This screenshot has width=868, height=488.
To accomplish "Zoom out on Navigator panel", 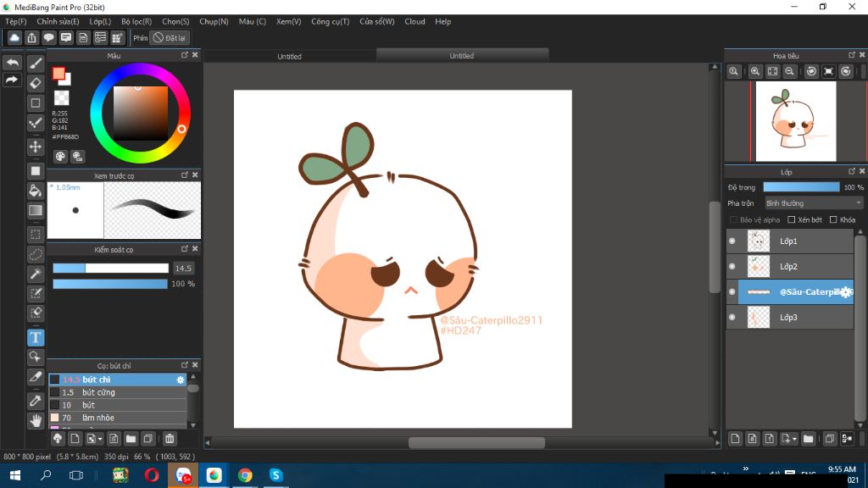I will tap(790, 71).
